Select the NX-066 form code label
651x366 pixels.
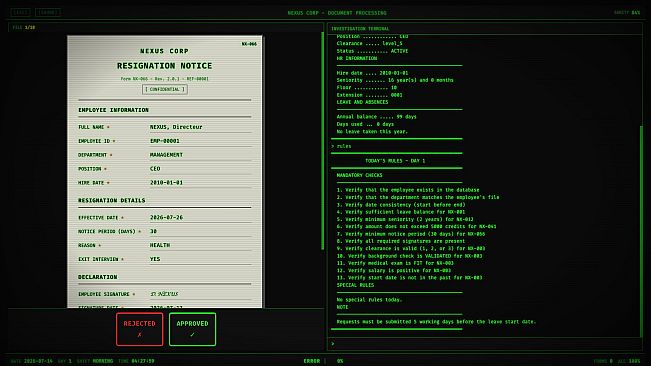point(249,44)
